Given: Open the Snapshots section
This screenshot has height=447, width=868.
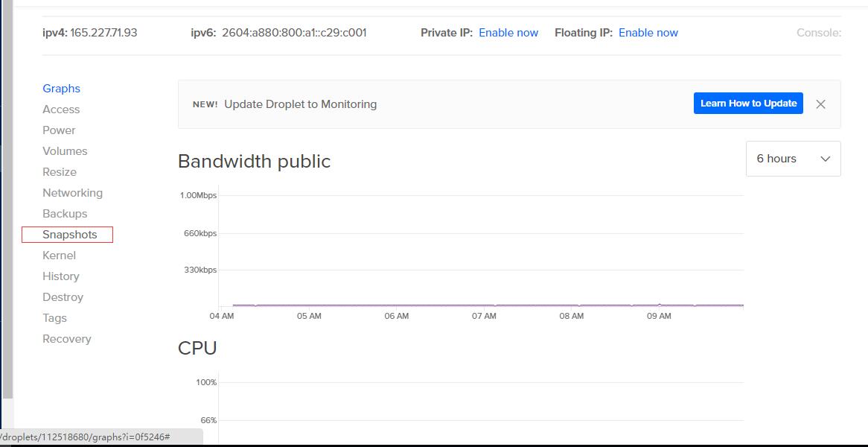Looking at the screenshot, I should (x=69, y=235).
